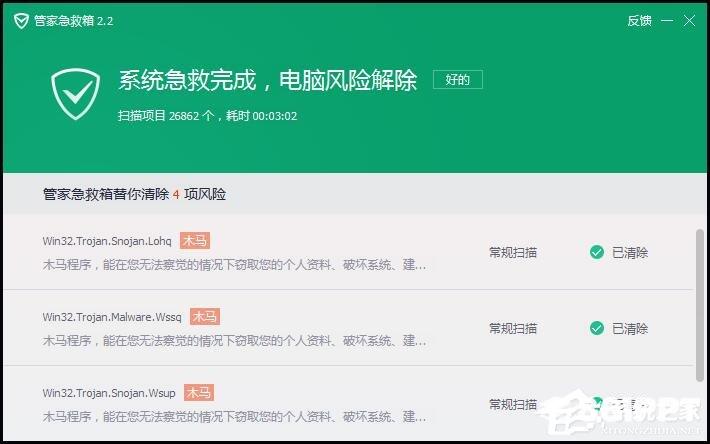Click the large shield checkmark icon

75,94
